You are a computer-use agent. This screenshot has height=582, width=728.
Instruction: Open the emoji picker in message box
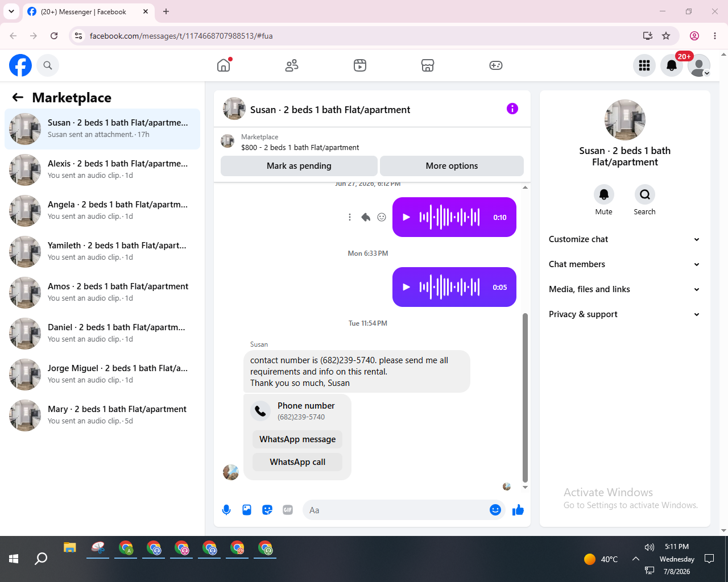pos(495,510)
